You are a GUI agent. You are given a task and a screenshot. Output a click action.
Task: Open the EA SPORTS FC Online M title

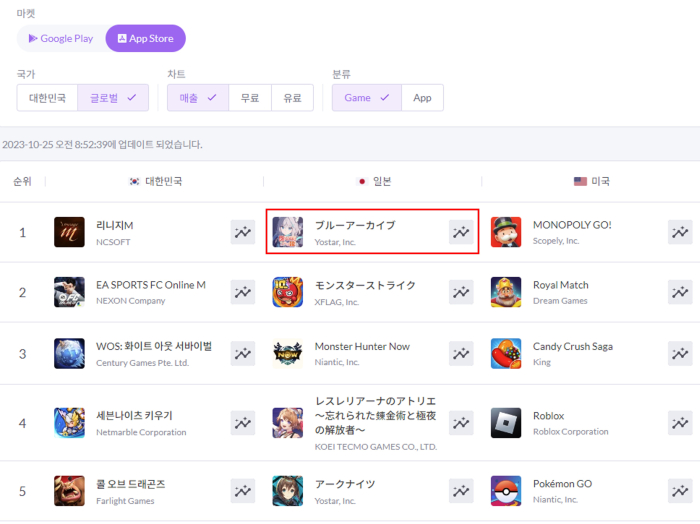(x=151, y=285)
